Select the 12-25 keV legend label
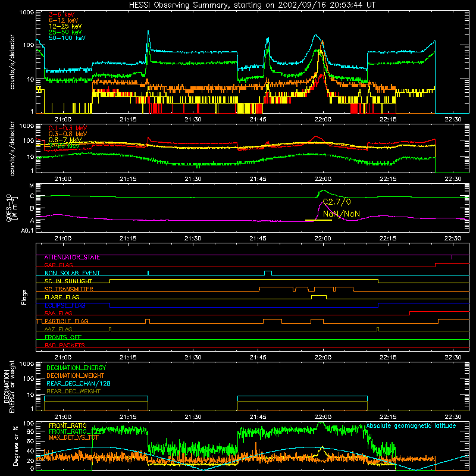476x476 pixels. tap(65, 26)
